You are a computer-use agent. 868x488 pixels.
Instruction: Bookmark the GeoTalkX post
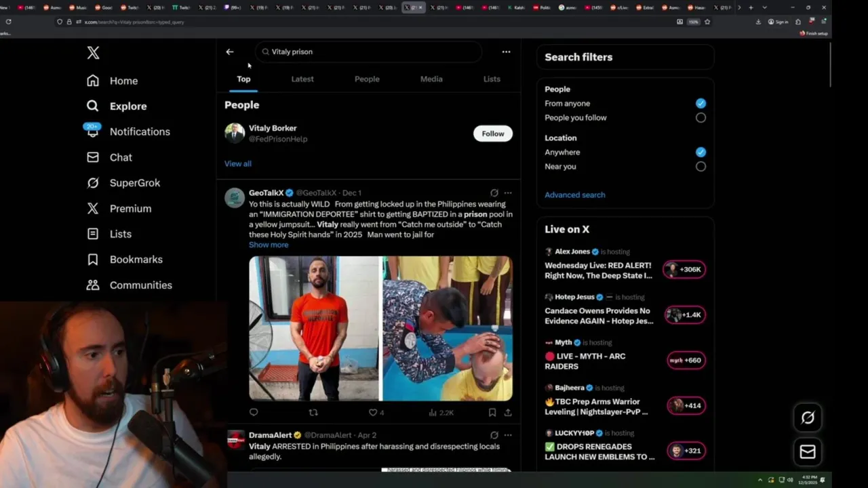pyautogui.click(x=492, y=412)
